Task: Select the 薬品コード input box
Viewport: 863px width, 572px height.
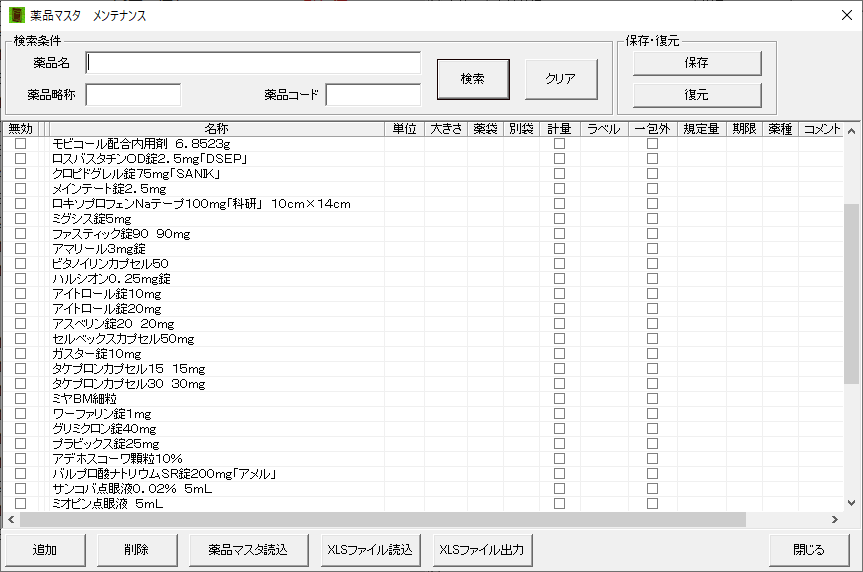Action: tap(373, 95)
